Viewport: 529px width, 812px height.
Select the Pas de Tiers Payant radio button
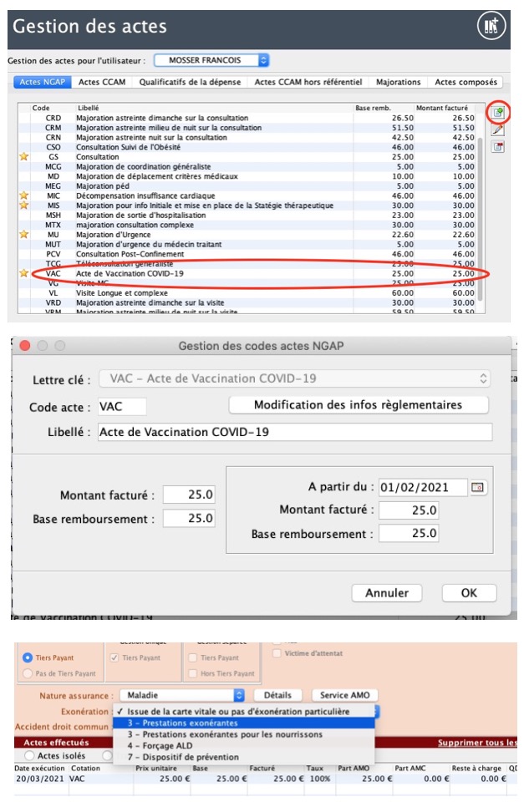click(x=28, y=673)
